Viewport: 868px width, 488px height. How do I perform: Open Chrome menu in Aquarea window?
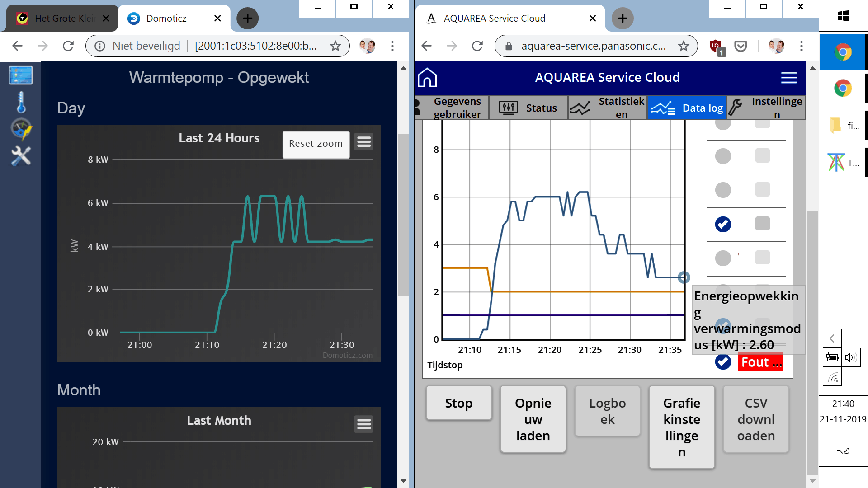click(x=802, y=46)
